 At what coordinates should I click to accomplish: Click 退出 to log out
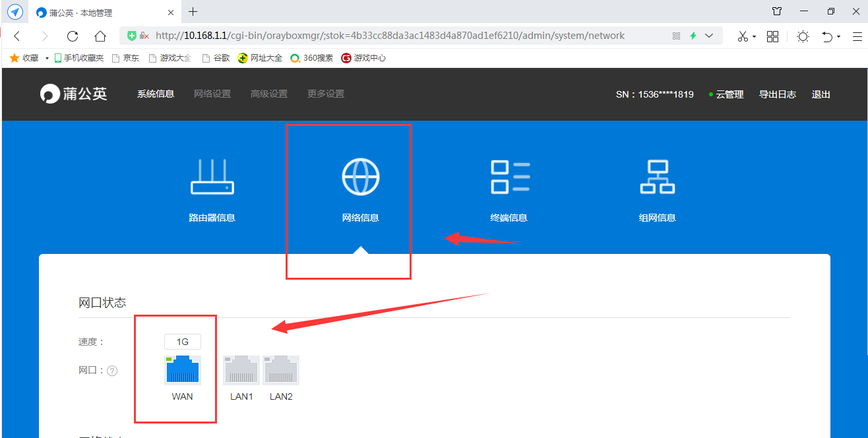[x=821, y=94]
